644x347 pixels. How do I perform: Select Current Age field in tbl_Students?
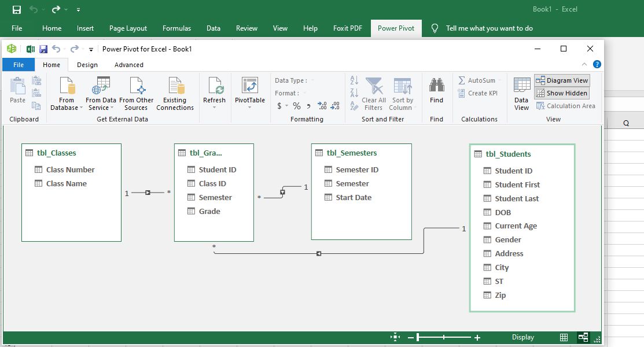point(516,226)
